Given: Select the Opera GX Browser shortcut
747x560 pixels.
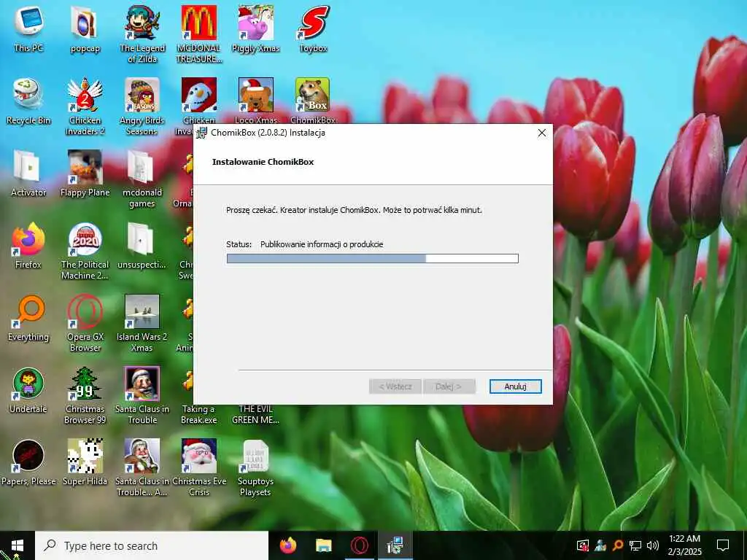Looking at the screenshot, I should [x=85, y=323].
